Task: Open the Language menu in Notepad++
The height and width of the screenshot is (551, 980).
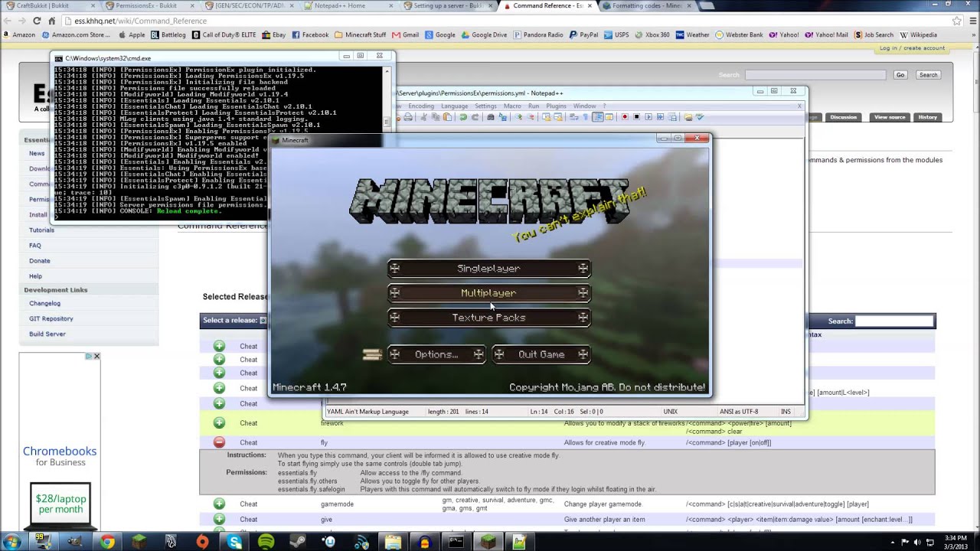Action: 454,106
